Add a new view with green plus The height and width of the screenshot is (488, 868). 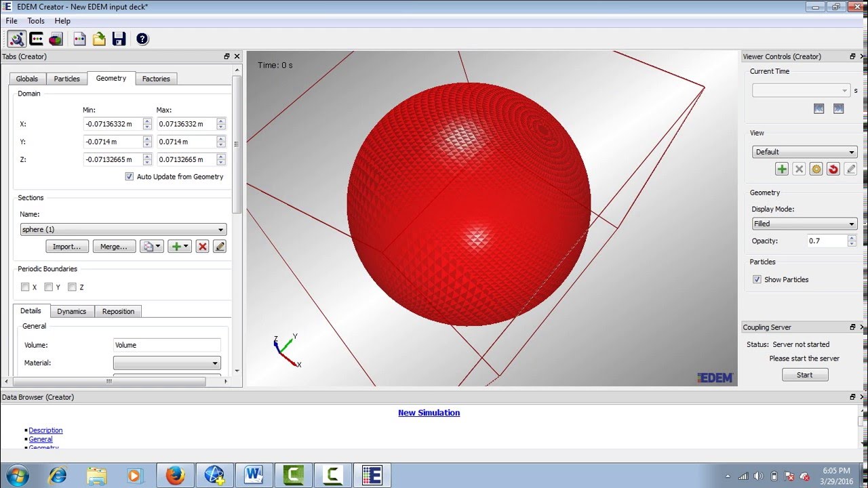[782, 169]
